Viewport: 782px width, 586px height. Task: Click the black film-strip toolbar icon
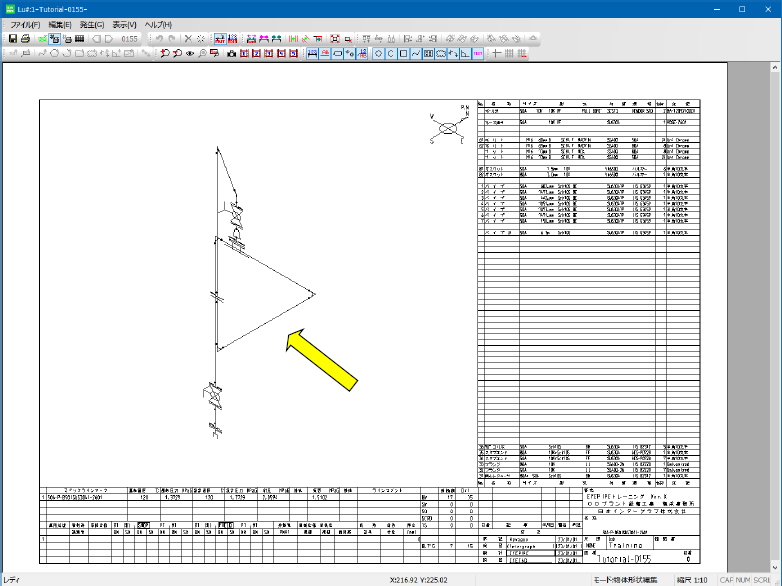(80, 38)
